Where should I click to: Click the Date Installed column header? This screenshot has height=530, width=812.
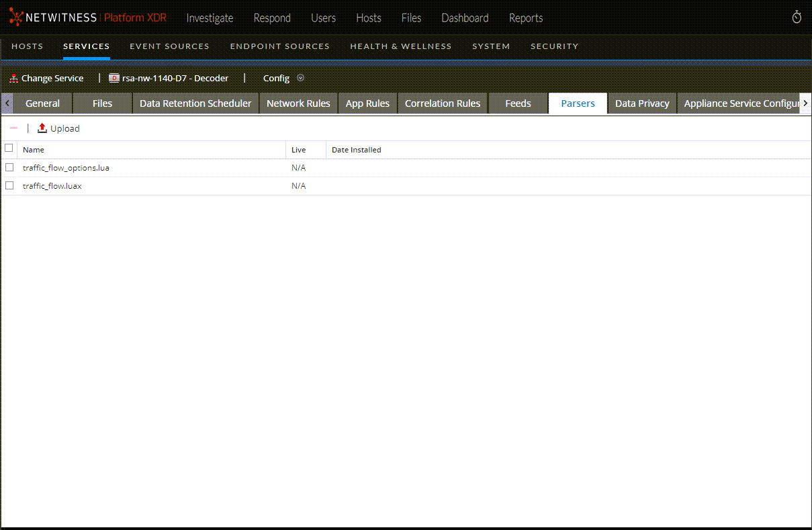(356, 150)
